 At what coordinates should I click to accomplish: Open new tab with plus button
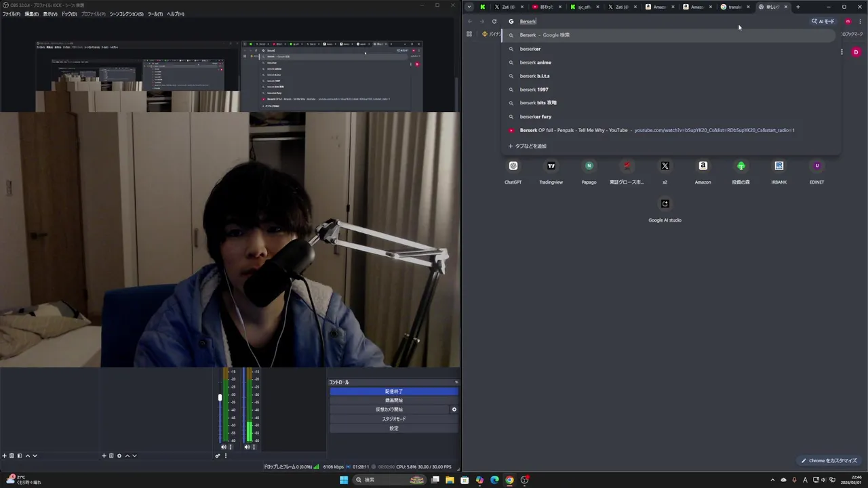(x=797, y=7)
